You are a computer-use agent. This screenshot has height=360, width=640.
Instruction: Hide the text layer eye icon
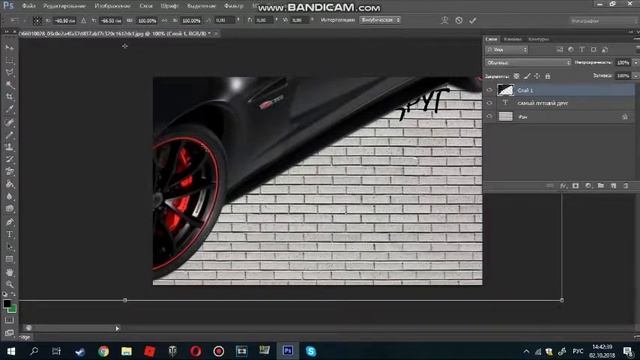(490, 103)
